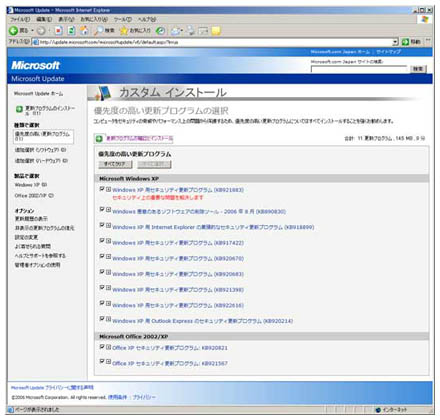Screen dimensions: 440x420
Task: Click the すべてクリア button
Action: coord(115,164)
